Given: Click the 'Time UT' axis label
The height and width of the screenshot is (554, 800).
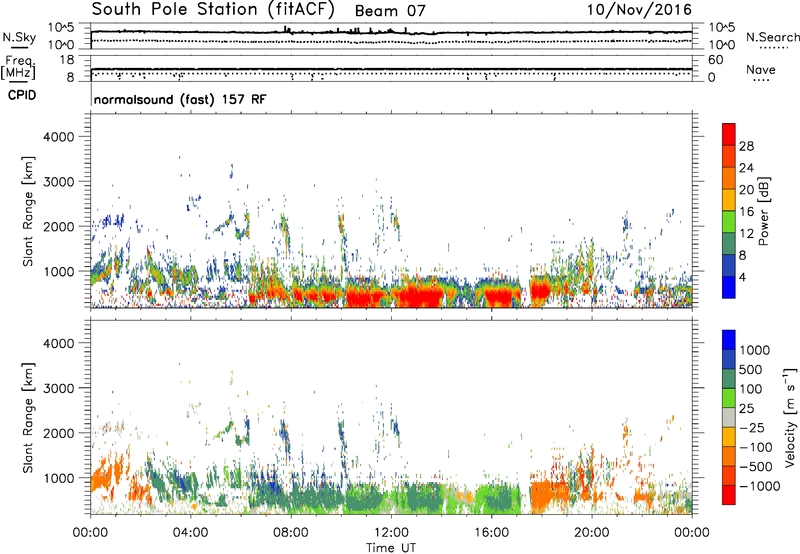Looking at the screenshot, I should pyautogui.click(x=391, y=547).
